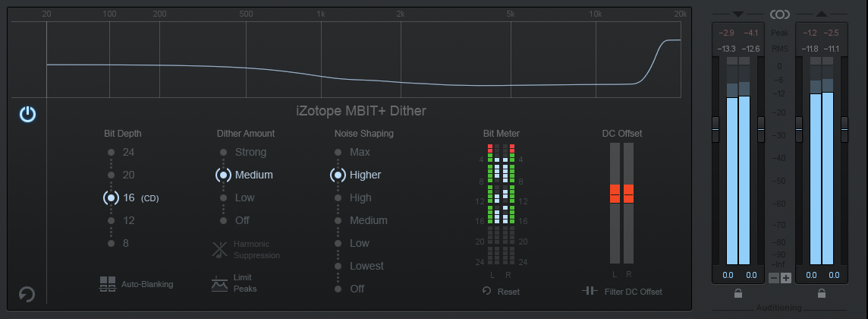Set Noise Shaping to Max

[338, 152]
